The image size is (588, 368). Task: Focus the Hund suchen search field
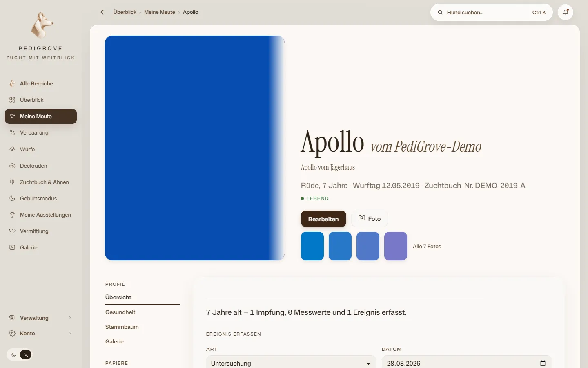[492, 12]
